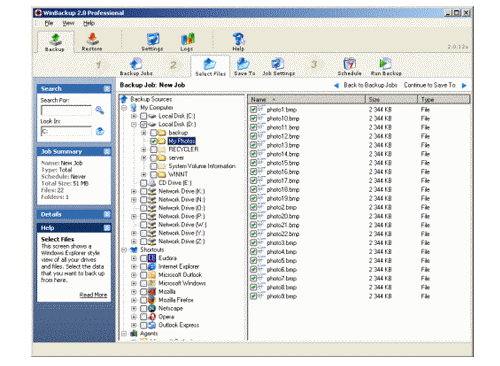
Task: Check the Network Drive (K:) checkbox
Action: (x=143, y=191)
